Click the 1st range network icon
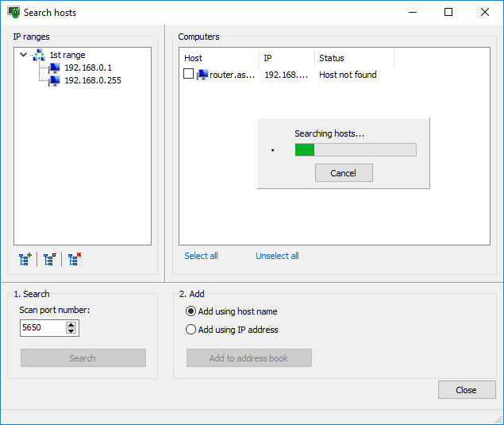 tap(38, 56)
